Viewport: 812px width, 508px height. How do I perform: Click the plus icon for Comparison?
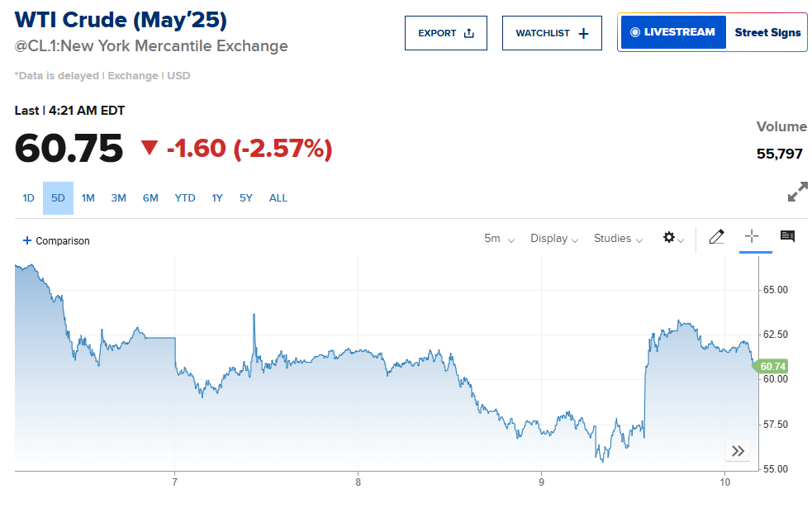(x=27, y=240)
